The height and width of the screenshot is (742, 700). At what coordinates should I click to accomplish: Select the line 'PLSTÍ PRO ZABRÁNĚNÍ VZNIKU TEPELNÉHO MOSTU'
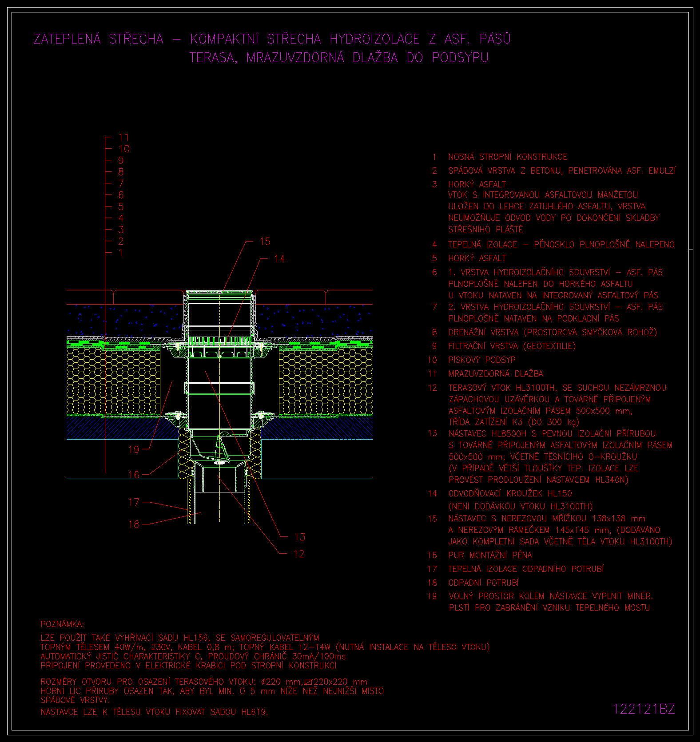(x=549, y=608)
